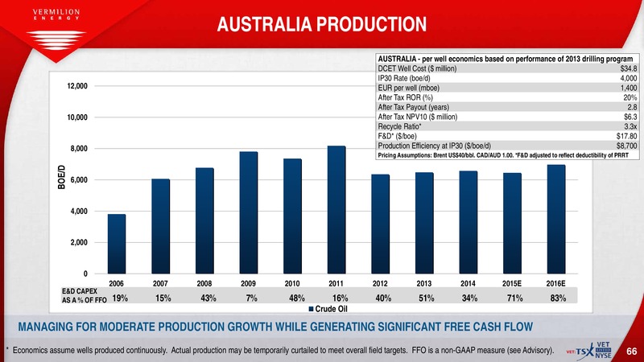Select the '51%' capex value under 2013
The width and height of the screenshot is (644, 362).
(x=427, y=298)
